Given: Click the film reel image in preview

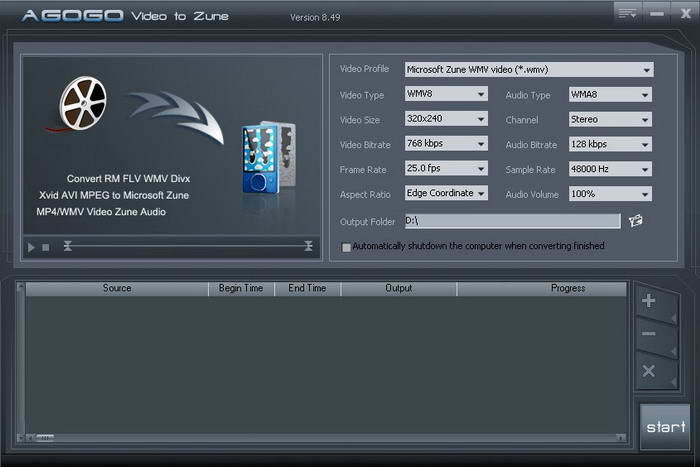Looking at the screenshot, I should 83,103.
